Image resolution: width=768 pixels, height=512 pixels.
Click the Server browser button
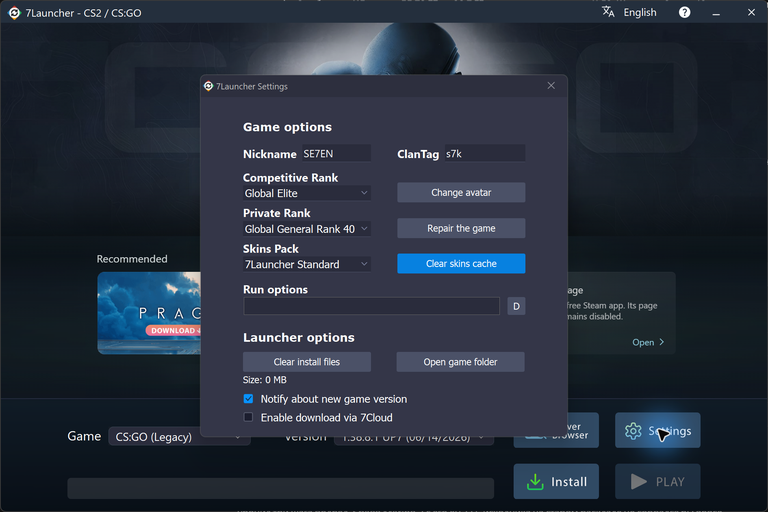(556, 430)
